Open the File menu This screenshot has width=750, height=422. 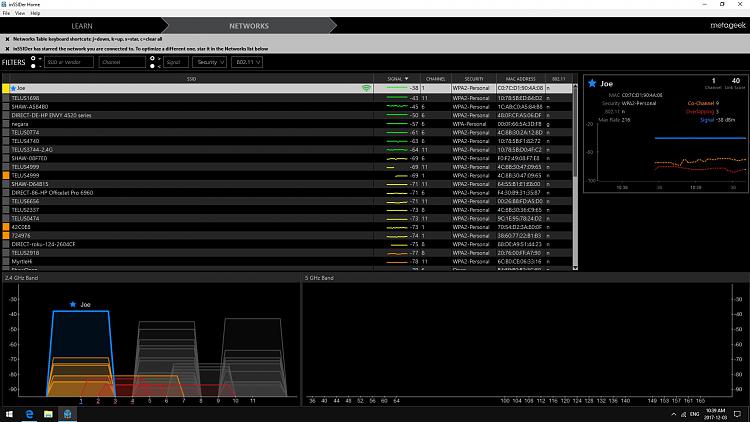(x=6, y=13)
